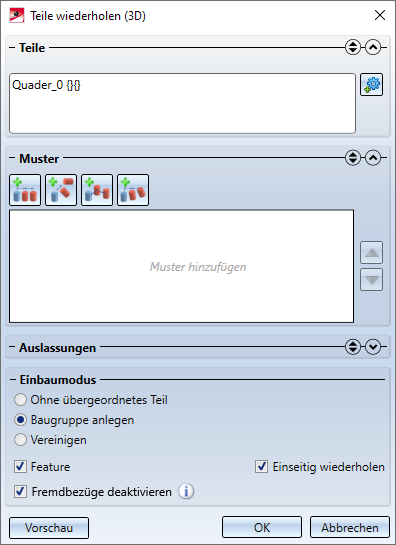Click up-down toggle in Muster header
Image resolution: width=396 pixels, height=545 pixels.
pyautogui.click(x=353, y=158)
